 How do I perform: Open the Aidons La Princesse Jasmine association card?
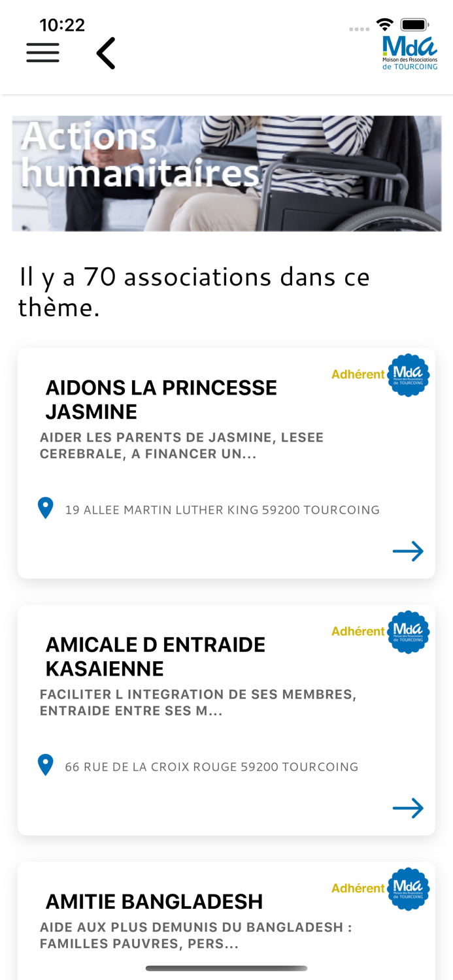click(x=226, y=463)
